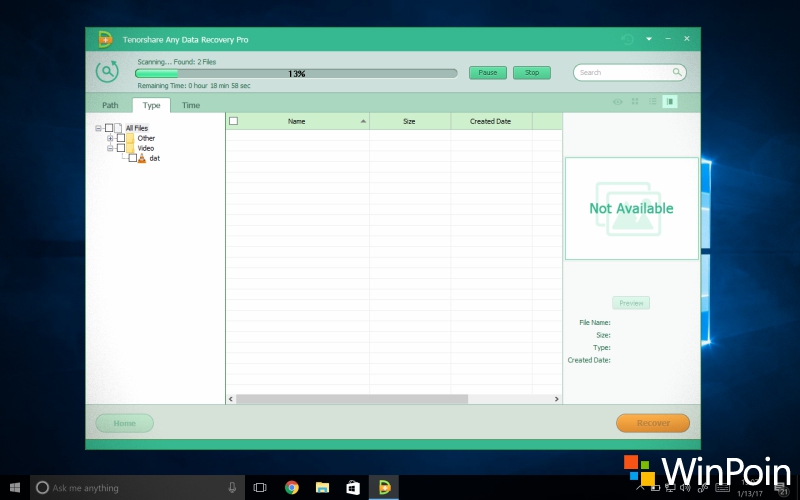
Task: Click the 'File Name:' label in the preview pane
Action: pos(594,322)
